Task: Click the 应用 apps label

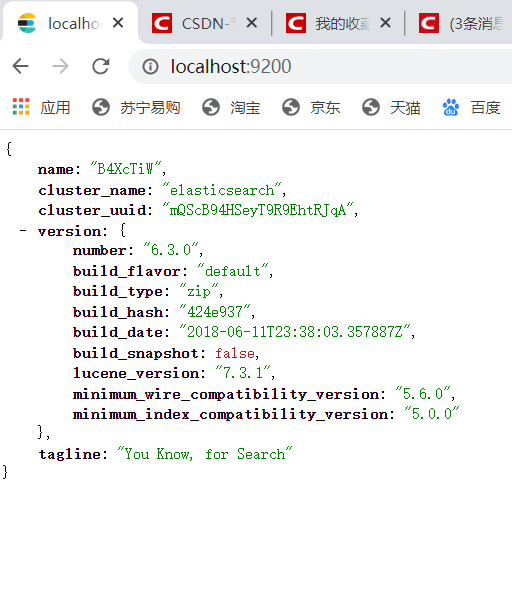Action: coord(55,107)
